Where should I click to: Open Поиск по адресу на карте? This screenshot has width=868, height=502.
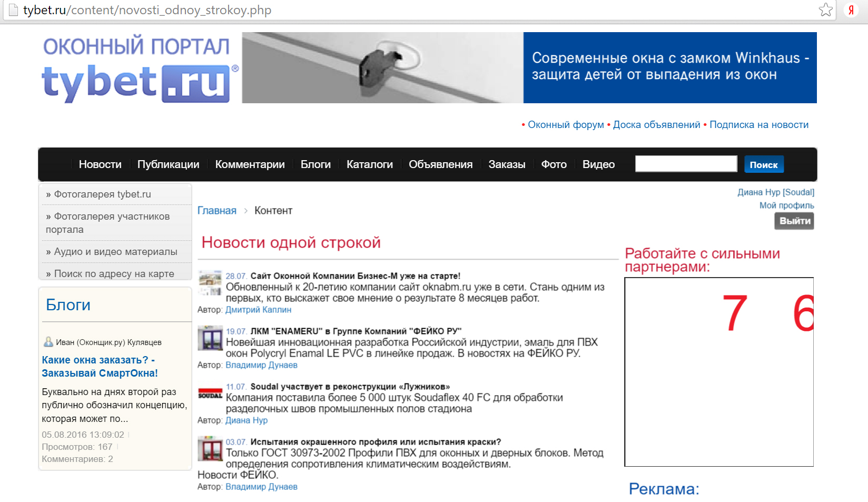click(115, 273)
